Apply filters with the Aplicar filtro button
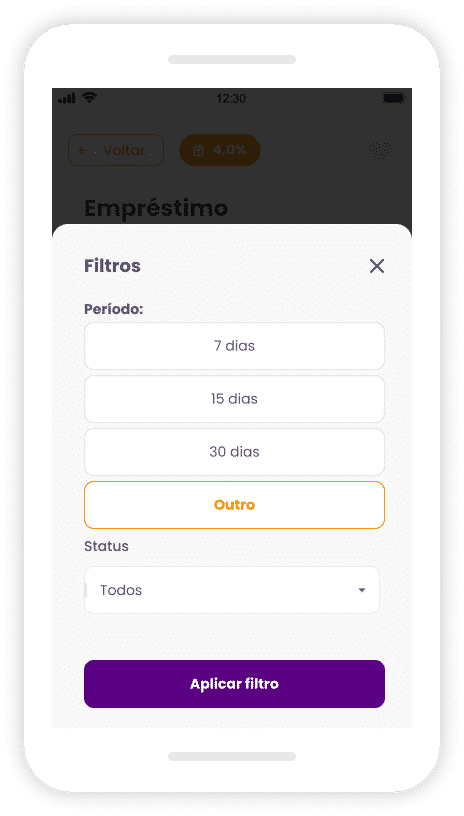The height and width of the screenshot is (816, 464). tap(234, 684)
